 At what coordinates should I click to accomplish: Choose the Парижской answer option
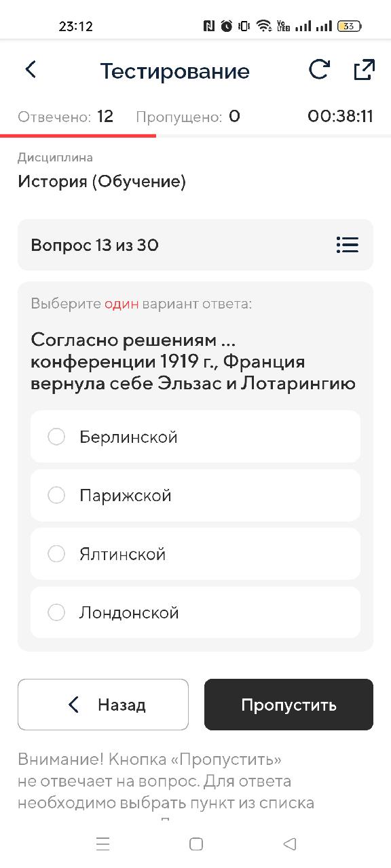[x=195, y=495]
